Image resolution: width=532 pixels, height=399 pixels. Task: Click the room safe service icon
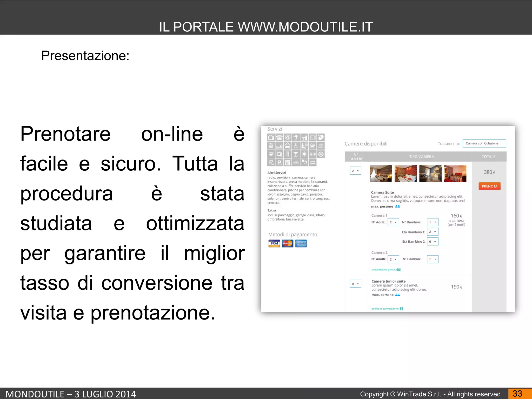312,137
